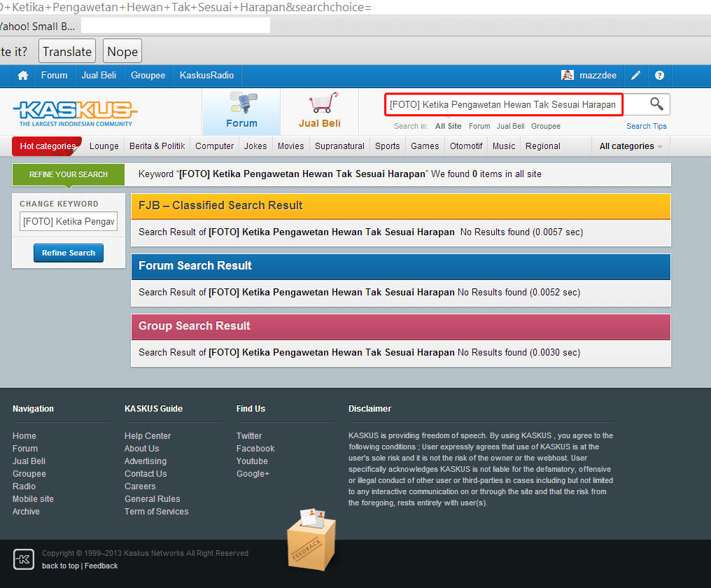This screenshot has height=588, width=711.
Task: Set search scope to Forum
Action: 479,126
